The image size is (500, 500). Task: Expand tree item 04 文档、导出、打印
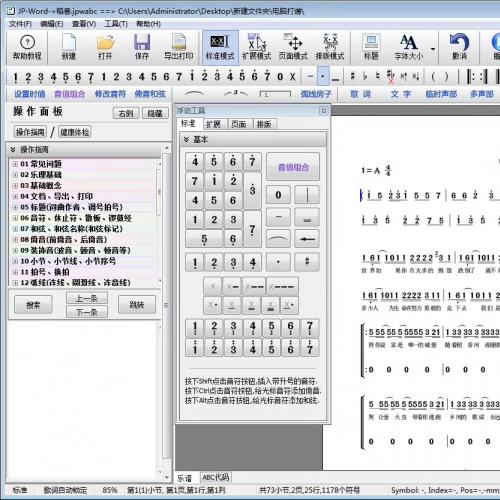pyautogui.click(x=15, y=196)
